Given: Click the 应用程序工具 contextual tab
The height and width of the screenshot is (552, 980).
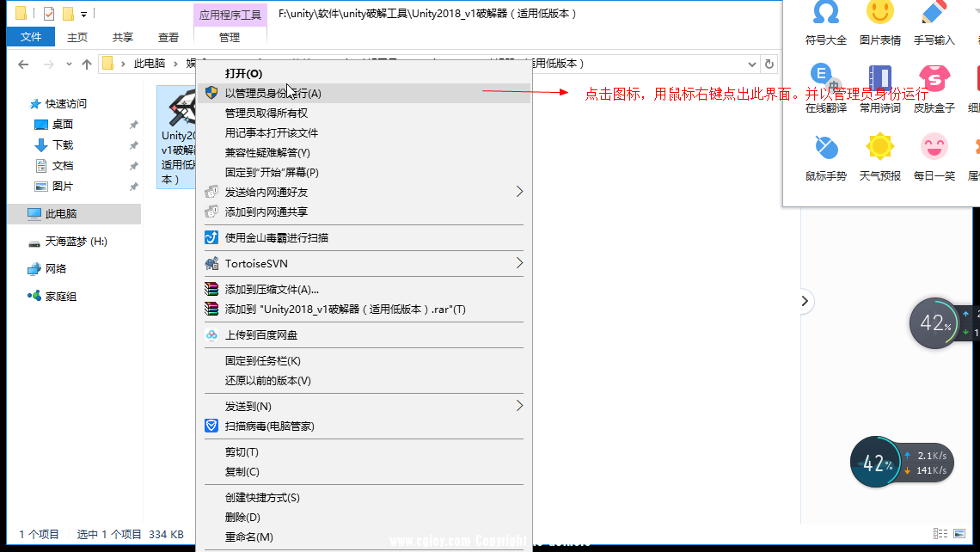Looking at the screenshot, I should tap(230, 15).
